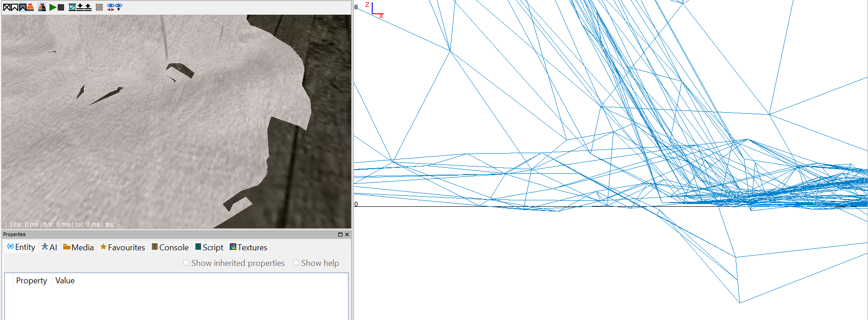Open the Textures tab
Viewport: 868px width, 320px height.
248,247
